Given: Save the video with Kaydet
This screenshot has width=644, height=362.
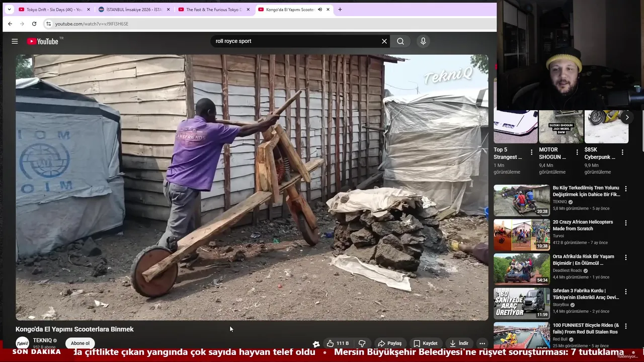Looking at the screenshot, I should pos(426,343).
